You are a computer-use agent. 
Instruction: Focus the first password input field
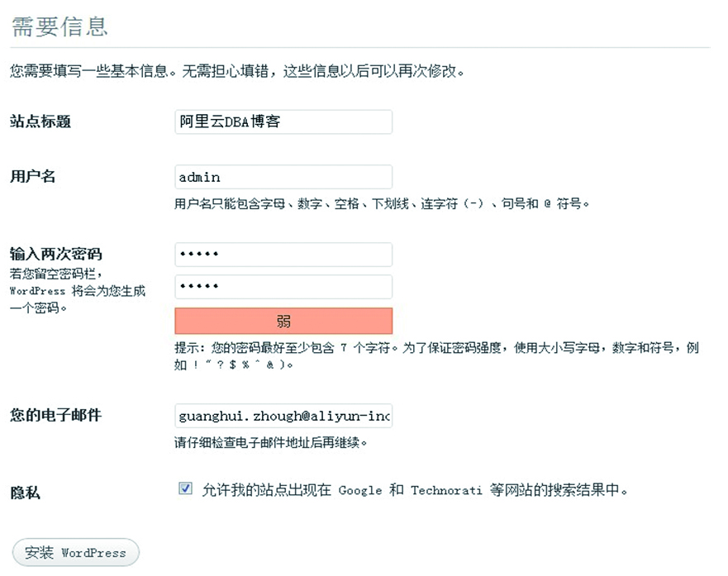tap(283, 254)
